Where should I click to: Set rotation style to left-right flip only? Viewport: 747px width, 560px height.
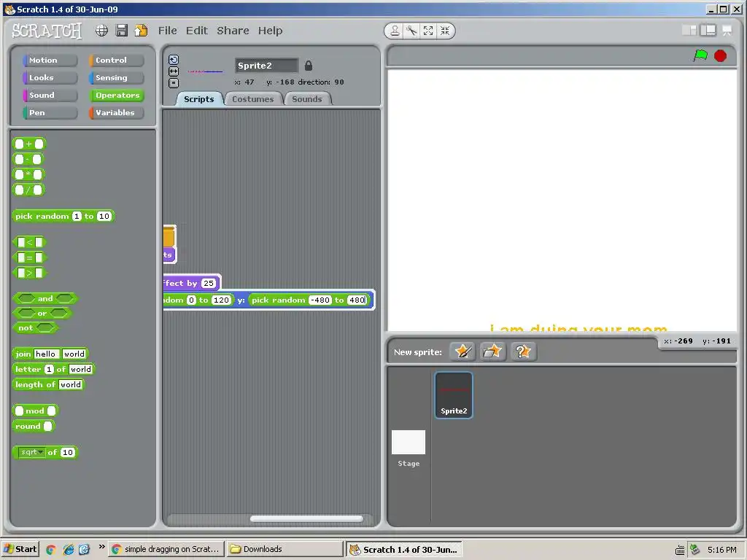click(174, 71)
